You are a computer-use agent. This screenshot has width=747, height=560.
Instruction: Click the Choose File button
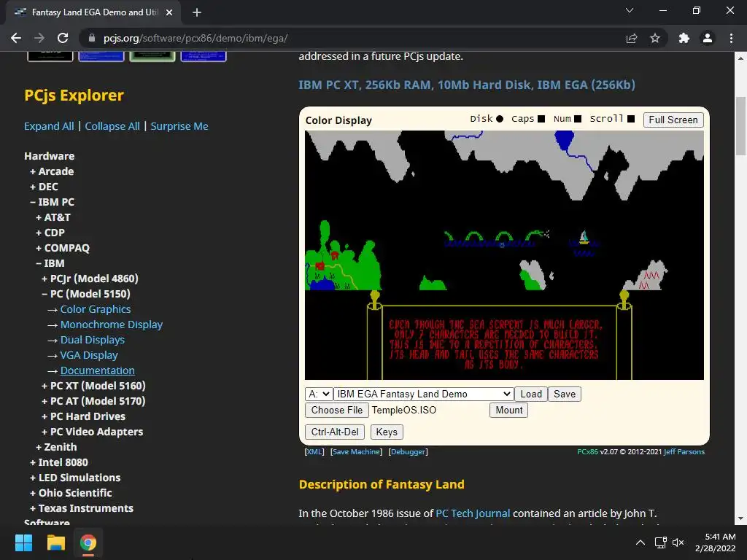click(x=337, y=410)
